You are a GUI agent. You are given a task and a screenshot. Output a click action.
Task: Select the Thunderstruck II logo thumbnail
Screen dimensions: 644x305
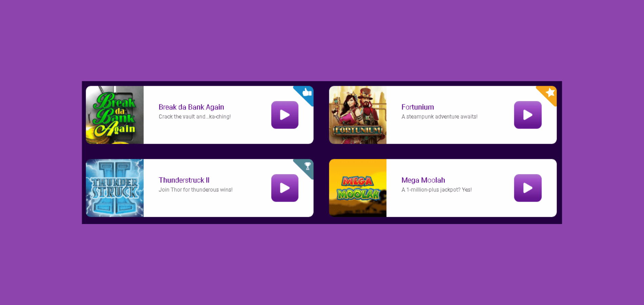115,188
